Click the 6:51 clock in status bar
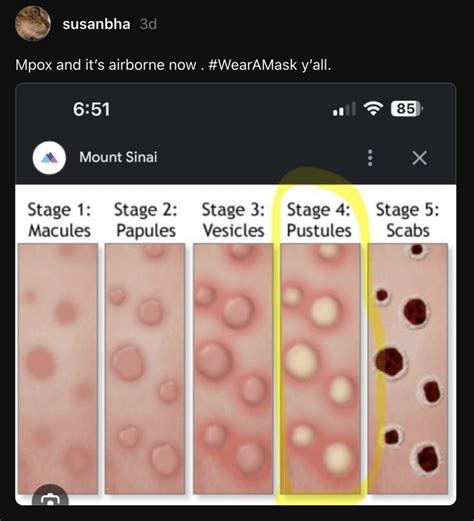 [91, 109]
